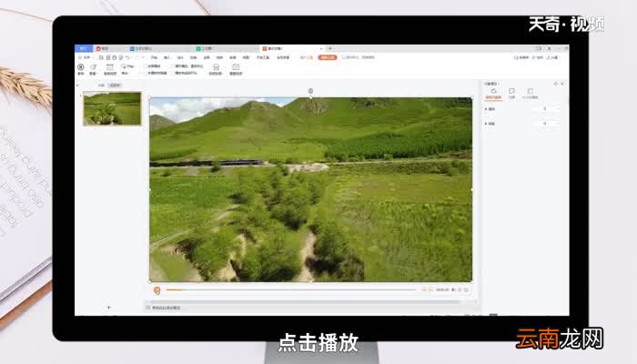
Task: Switch to the Insert ribbon tab
Action: (x=167, y=57)
